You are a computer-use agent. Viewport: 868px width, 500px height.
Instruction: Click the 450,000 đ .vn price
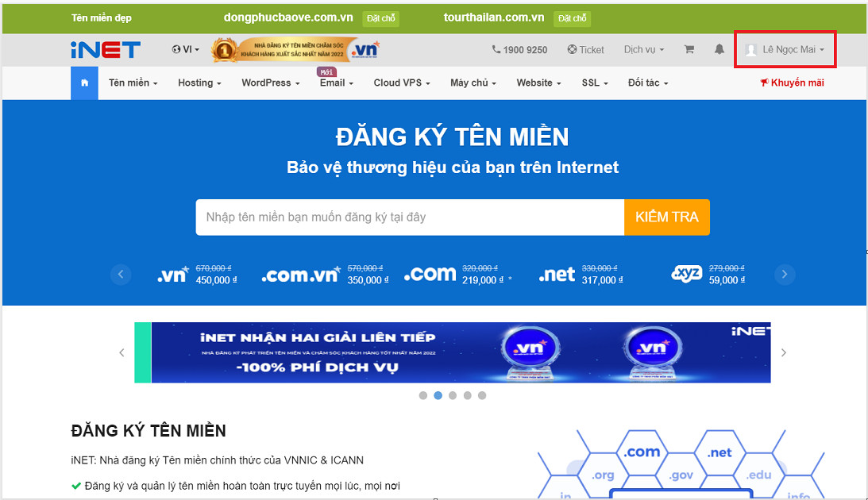coord(216,280)
